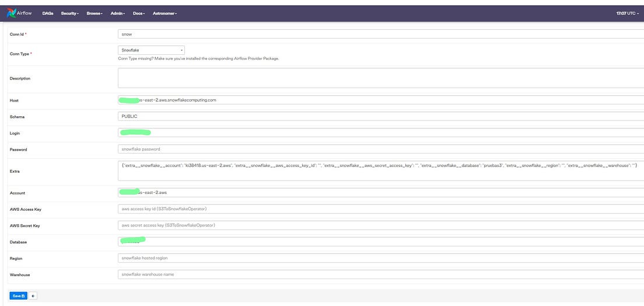This screenshot has width=644, height=306.
Task: Click inside the Extra JSON text area
Action: pyautogui.click(x=381, y=171)
